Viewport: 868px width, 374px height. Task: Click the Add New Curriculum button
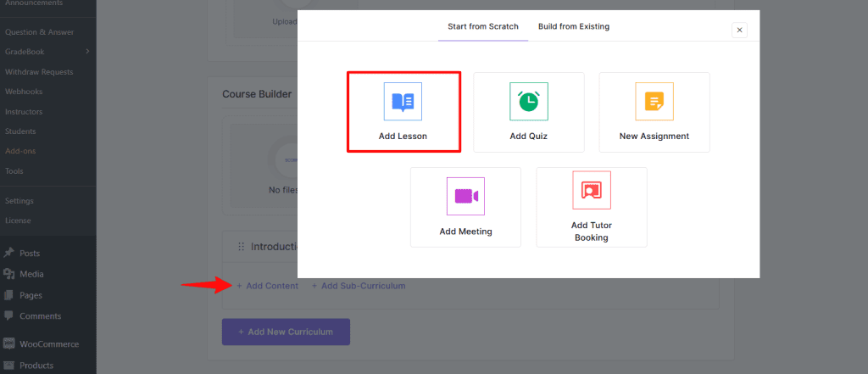286,332
